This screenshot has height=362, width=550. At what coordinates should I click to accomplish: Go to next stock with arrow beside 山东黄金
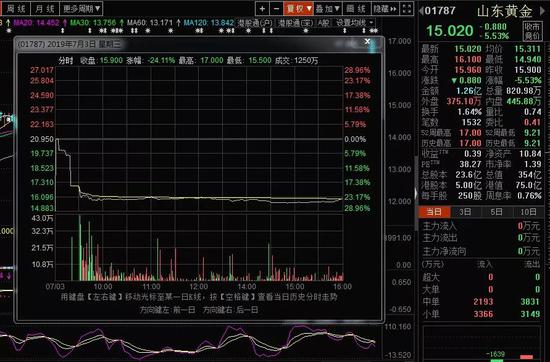pyautogui.click(x=543, y=11)
